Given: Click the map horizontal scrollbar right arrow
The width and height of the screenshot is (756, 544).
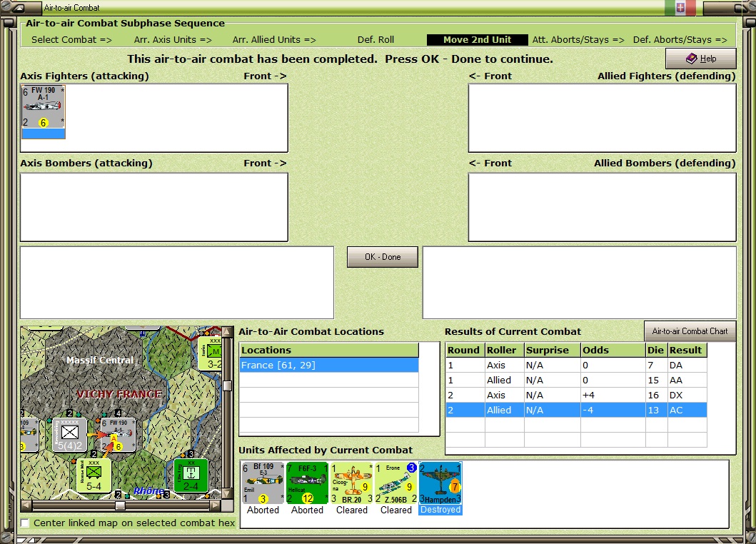Looking at the screenshot, I should pyautogui.click(x=215, y=505).
